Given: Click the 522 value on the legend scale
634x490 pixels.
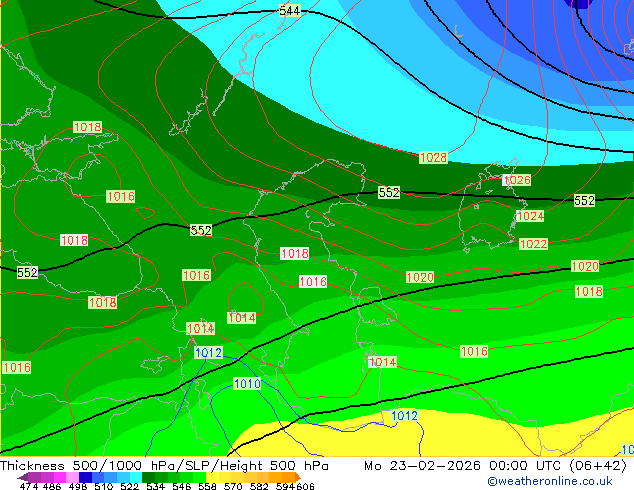Looking at the screenshot, I should (x=129, y=486).
